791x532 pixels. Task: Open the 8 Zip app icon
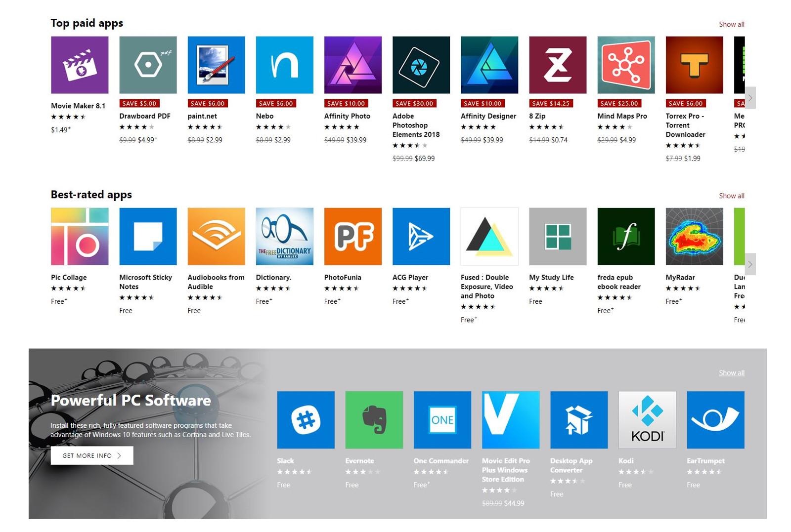(x=558, y=65)
